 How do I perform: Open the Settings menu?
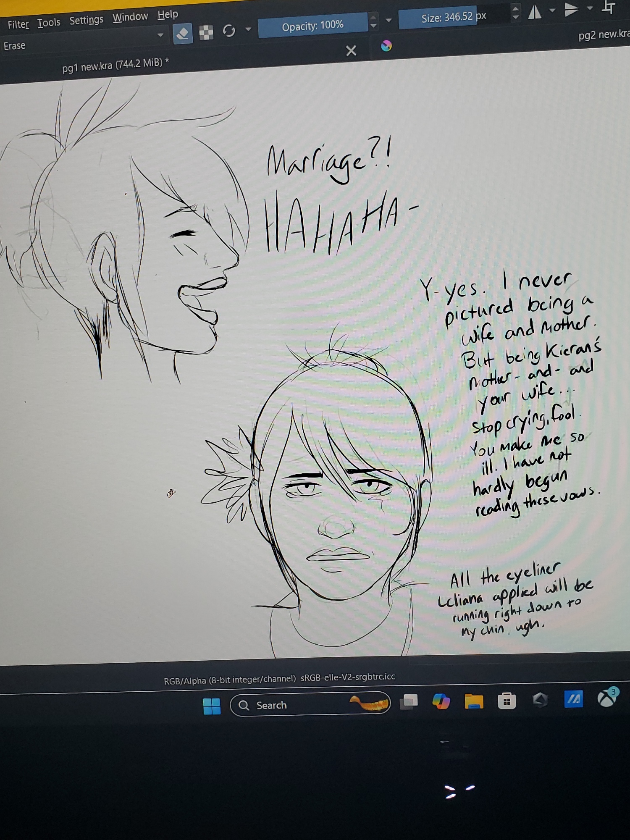coord(86,20)
